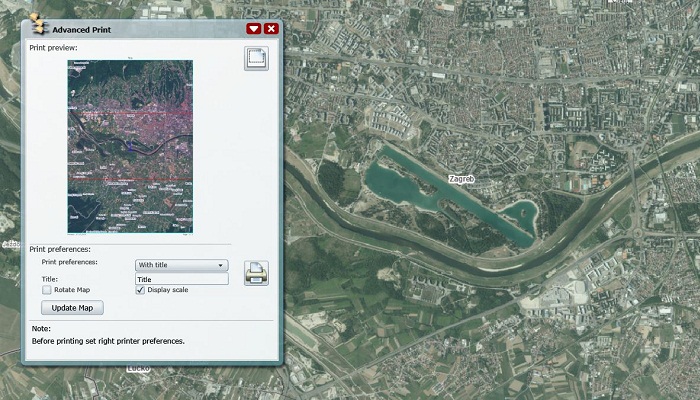Viewport: 700px width, 400px height.
Task: Click the printer icon to print map
Action: (x=256, y=272)
